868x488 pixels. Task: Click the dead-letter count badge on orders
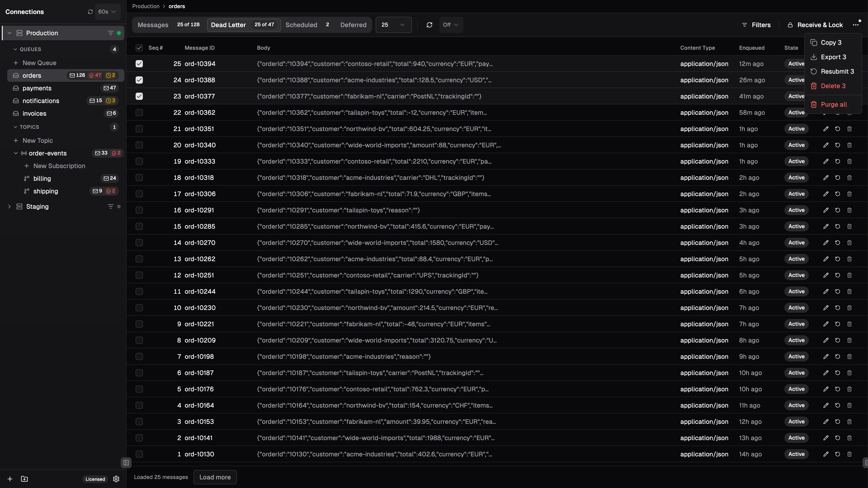(x=95, y=75)
